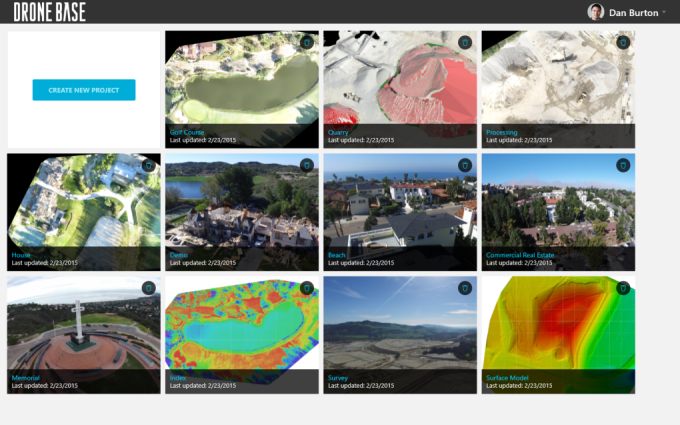
Task: Open the Quarry project link
Action: pos(338,132)
